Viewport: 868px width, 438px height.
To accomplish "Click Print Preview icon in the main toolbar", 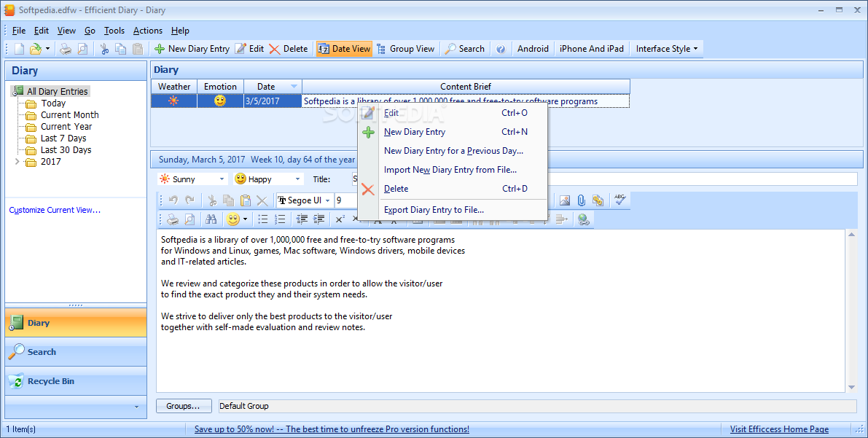I will [82, 49].
